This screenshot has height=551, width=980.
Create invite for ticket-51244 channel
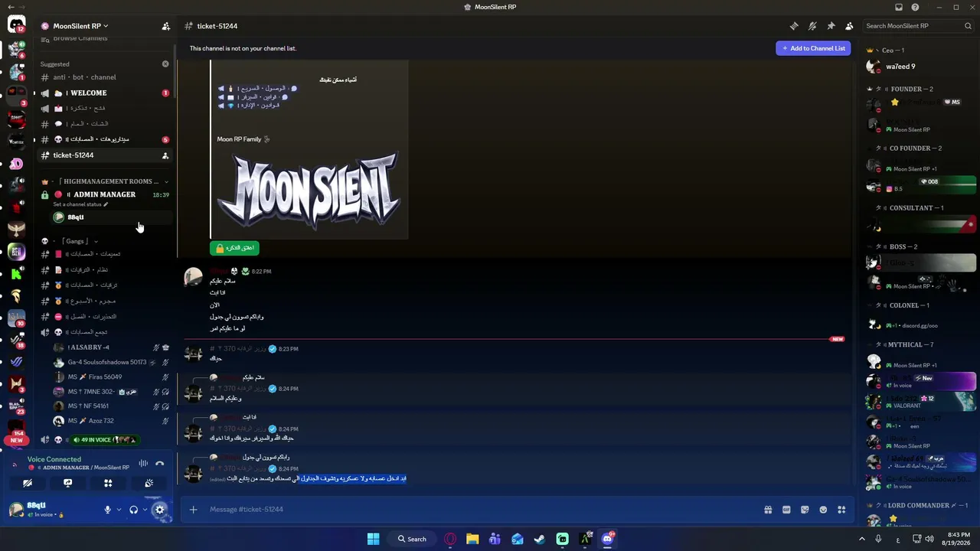coord(165,155)
